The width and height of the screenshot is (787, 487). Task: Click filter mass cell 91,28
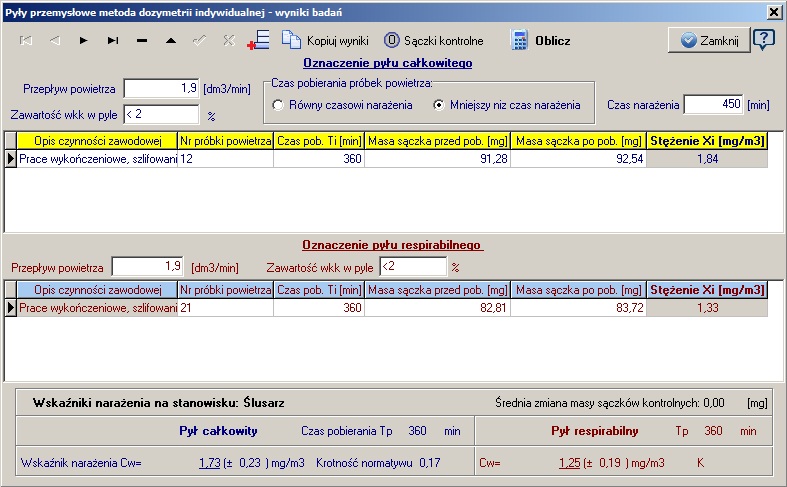coord(438,159)
